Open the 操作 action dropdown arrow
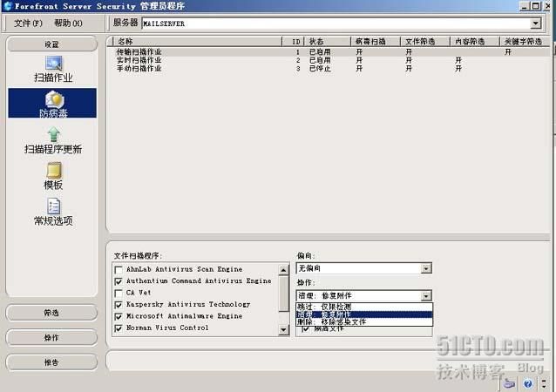This screenshot has width=556, height=392. click(426, 295)
